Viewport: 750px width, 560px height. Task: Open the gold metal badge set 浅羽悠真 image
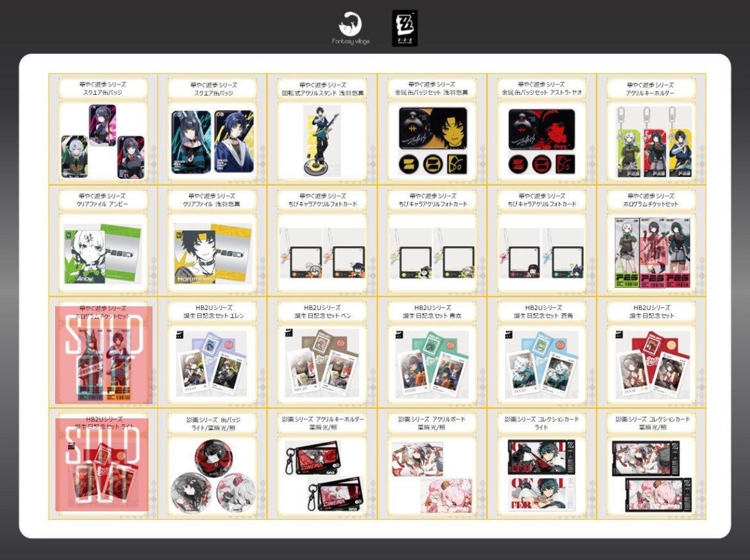433,142
